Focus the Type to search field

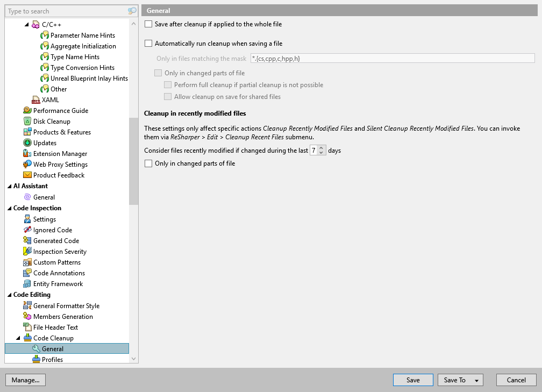click(x=67, y=11)
